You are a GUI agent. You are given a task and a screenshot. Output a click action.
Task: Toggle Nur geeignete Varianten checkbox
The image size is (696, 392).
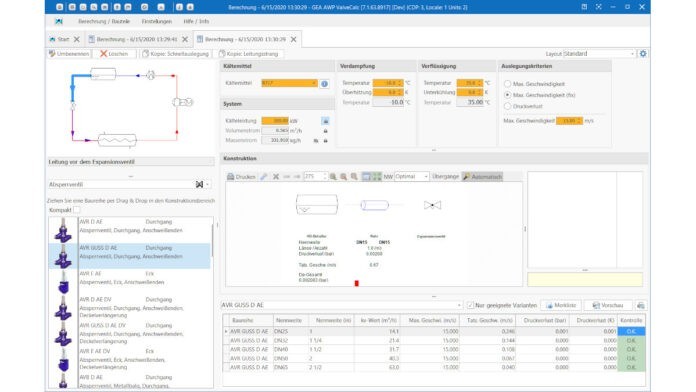[471, 305]
